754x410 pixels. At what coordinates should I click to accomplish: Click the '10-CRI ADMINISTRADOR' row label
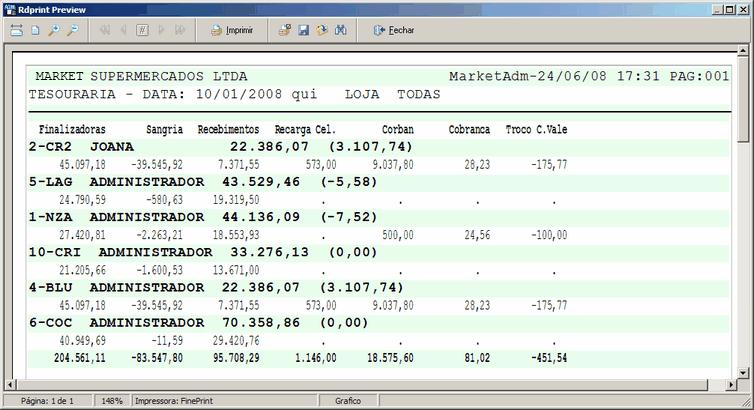coord(121,252)
